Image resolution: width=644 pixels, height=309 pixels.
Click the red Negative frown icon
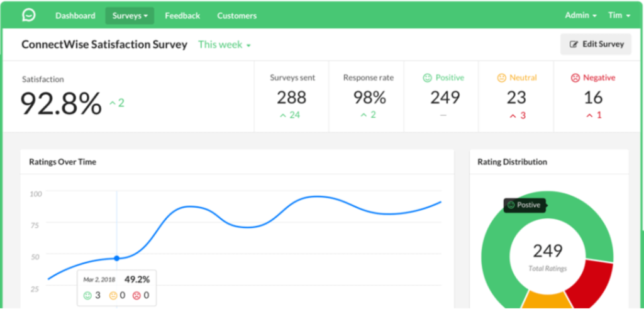(x=575, y=77)
